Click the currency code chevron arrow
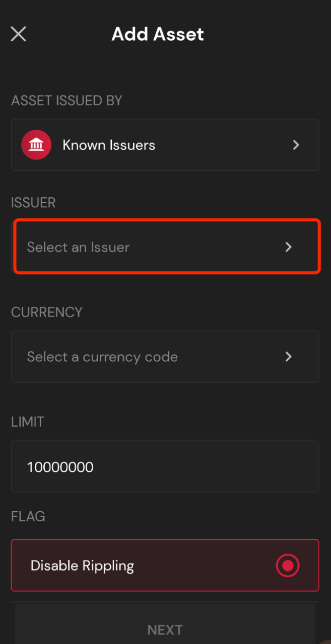The width and height of the screenshot is (331, 644). coord(289,357)
